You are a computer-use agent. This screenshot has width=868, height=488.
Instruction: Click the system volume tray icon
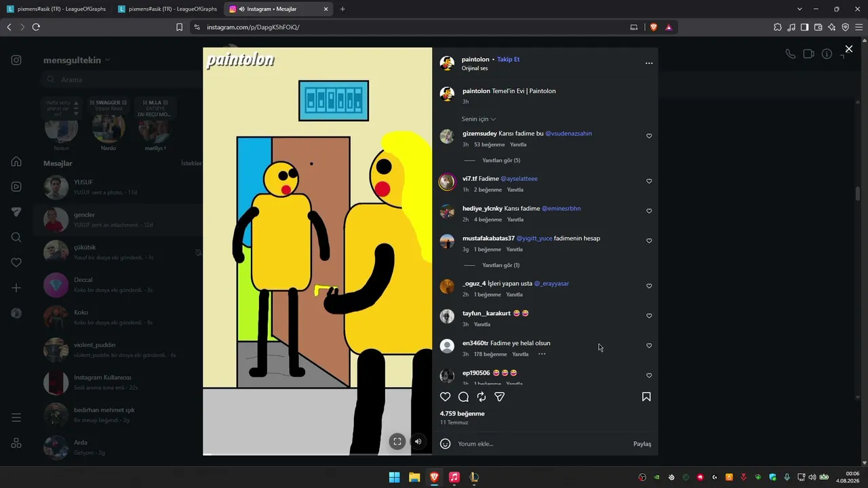click(x=812, y=477)
